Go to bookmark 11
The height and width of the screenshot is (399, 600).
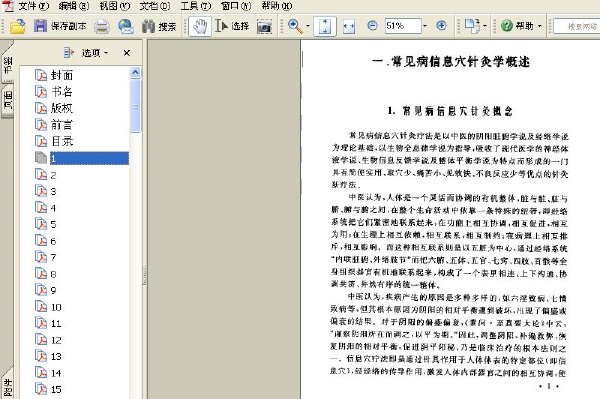56,324
